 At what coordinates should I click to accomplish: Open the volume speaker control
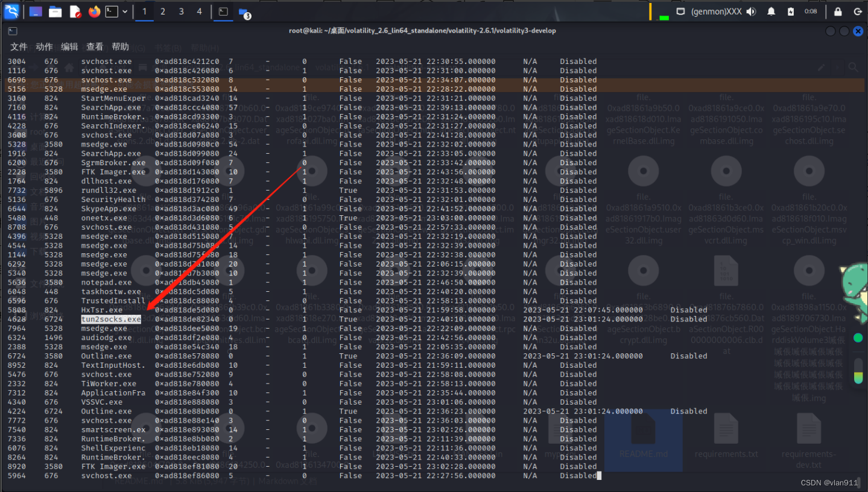751,11
